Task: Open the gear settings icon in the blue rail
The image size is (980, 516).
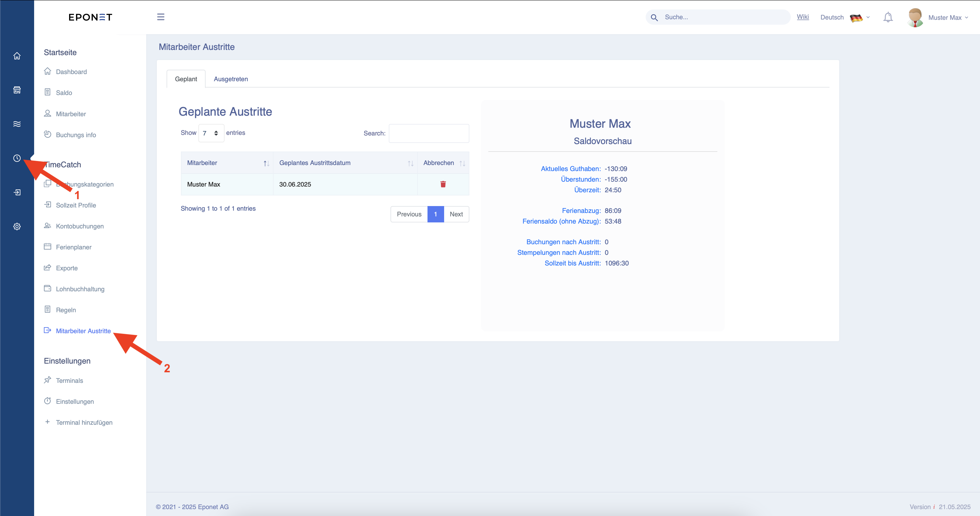Action: click(17, 226)
